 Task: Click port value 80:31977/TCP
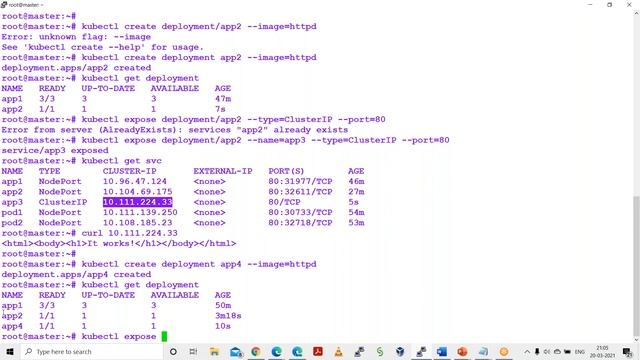point(300,181)
